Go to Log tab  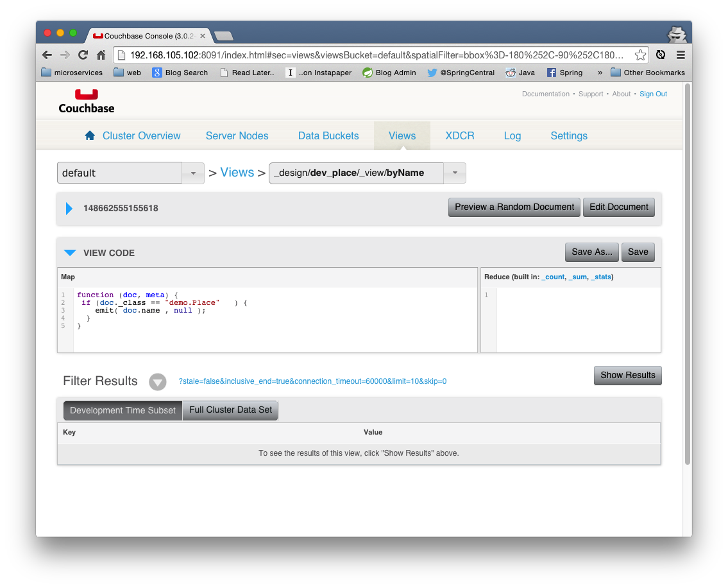point(512,135)
